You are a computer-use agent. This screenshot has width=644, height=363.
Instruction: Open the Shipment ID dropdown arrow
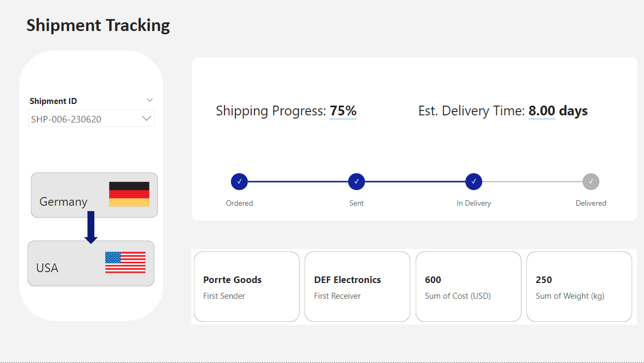147,119
